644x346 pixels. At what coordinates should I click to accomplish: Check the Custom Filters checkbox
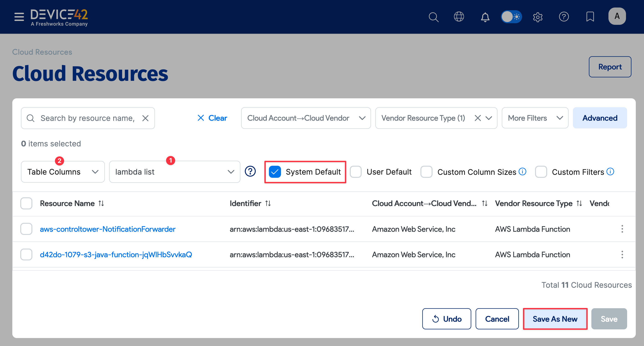(541, 172)
